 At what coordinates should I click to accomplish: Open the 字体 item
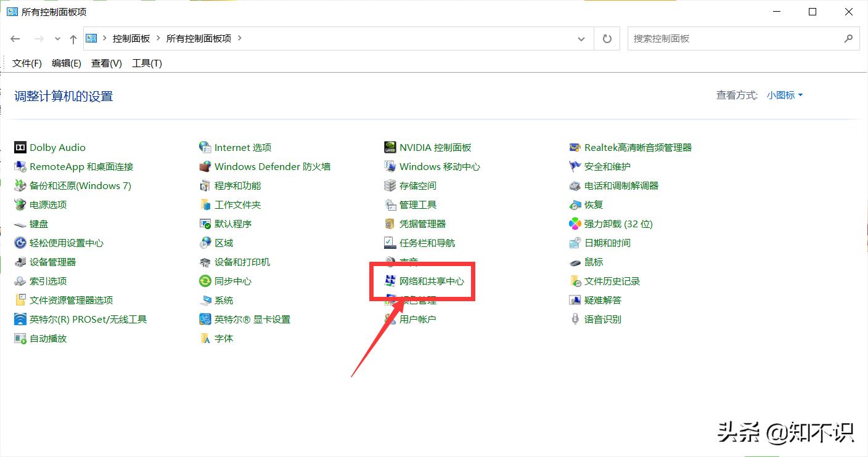pyautogui.click(x=224, y=338)
